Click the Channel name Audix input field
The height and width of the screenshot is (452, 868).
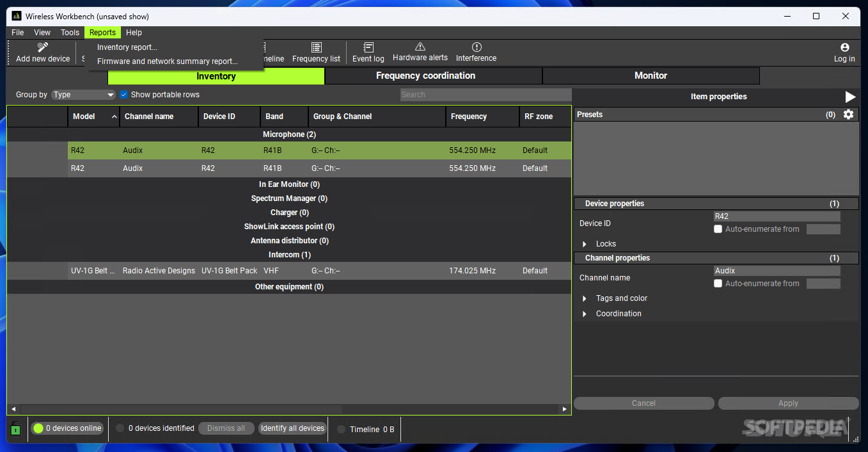pos(777,271)
